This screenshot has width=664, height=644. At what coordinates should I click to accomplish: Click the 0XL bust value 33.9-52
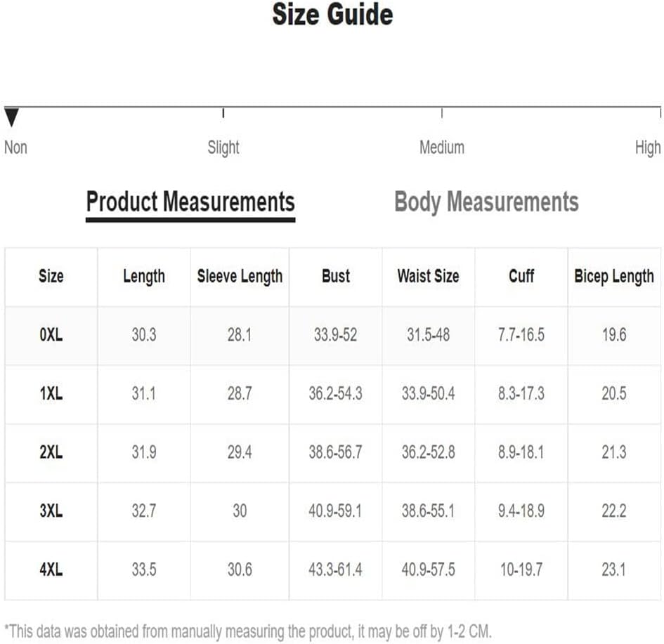pos(335,336)
